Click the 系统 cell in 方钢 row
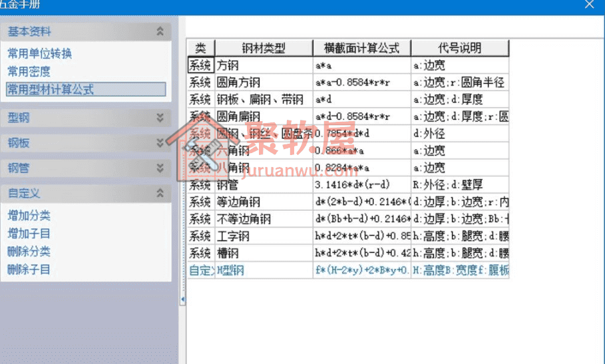605x364 pixels. (x=200, y=65)
